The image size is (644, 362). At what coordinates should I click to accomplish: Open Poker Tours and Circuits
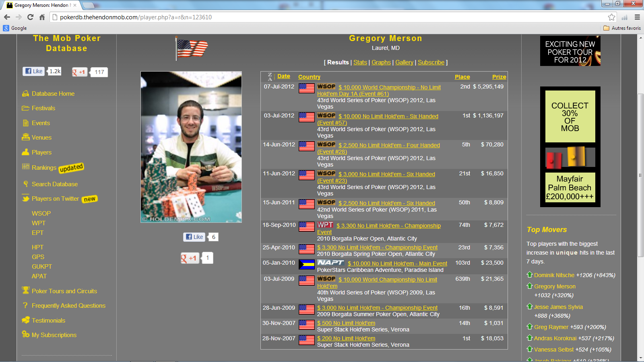64,291
